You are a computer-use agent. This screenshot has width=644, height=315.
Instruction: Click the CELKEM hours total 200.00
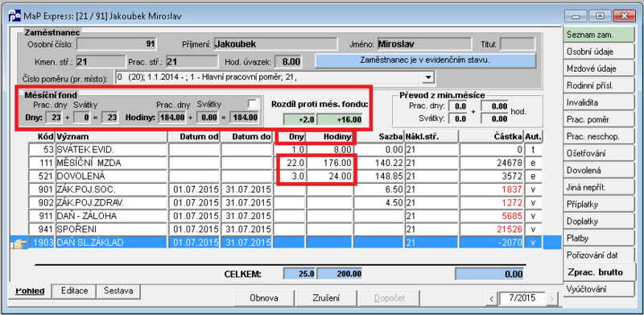coord(341,274)
